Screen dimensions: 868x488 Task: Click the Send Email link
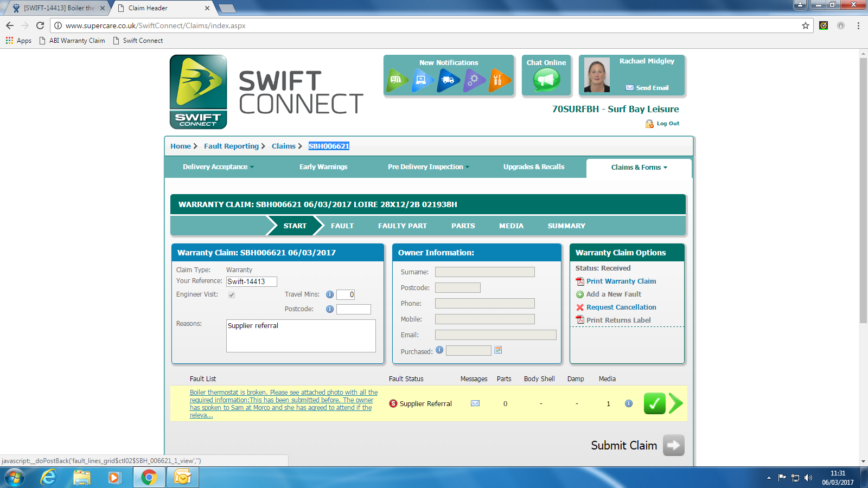(652, 88)
